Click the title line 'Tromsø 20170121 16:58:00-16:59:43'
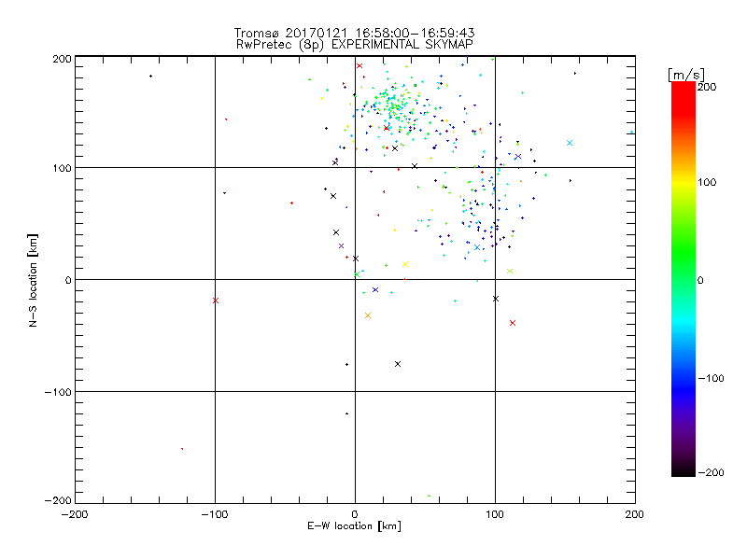The height and width of the screenshot is (560, 747). point(354,33)
